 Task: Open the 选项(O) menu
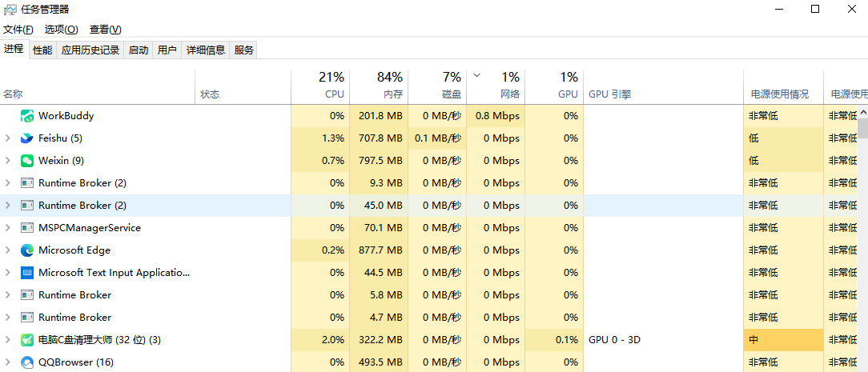tap(62, 30)
